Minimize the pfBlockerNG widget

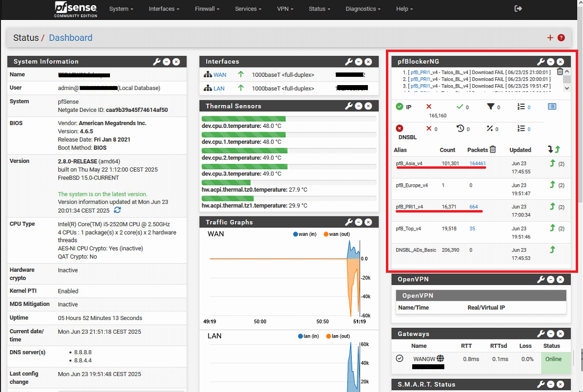point(551,62)
